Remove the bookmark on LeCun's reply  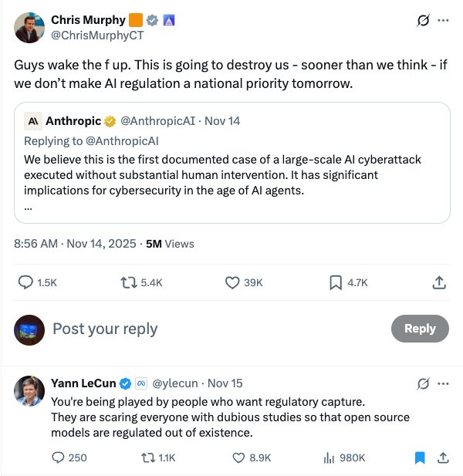[x=420, y=457]
